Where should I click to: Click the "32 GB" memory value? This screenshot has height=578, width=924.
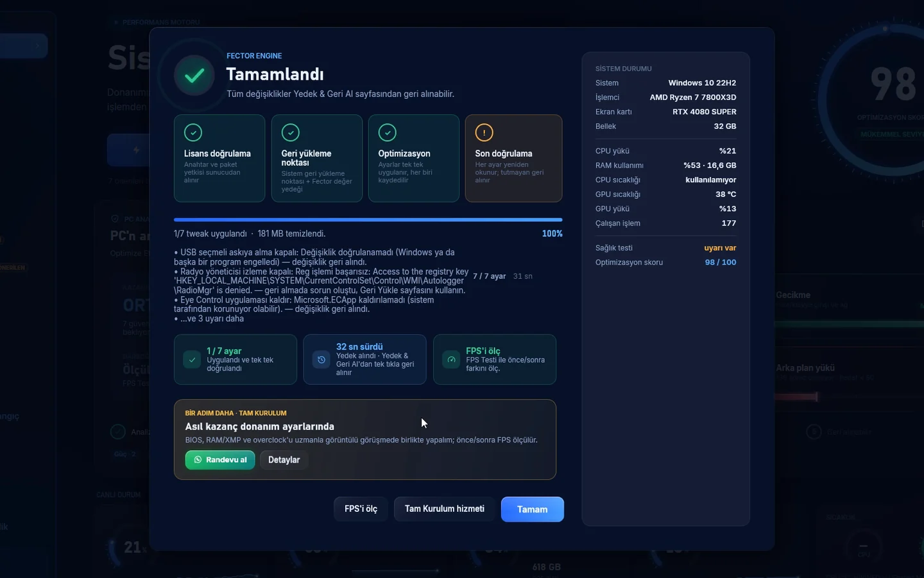pyautogui.click(x=725, y=127)
